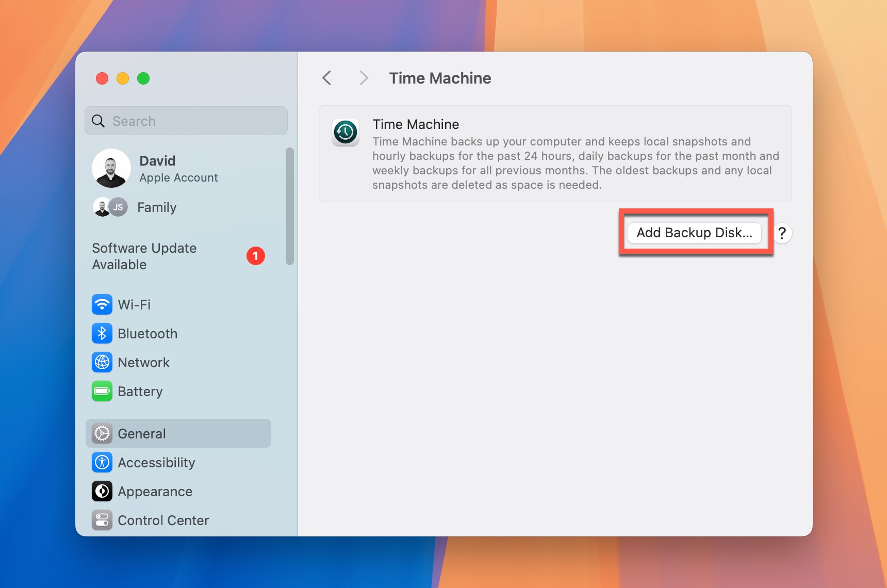
Task: Select Battery in the sidebar
Action: [178, 391]
